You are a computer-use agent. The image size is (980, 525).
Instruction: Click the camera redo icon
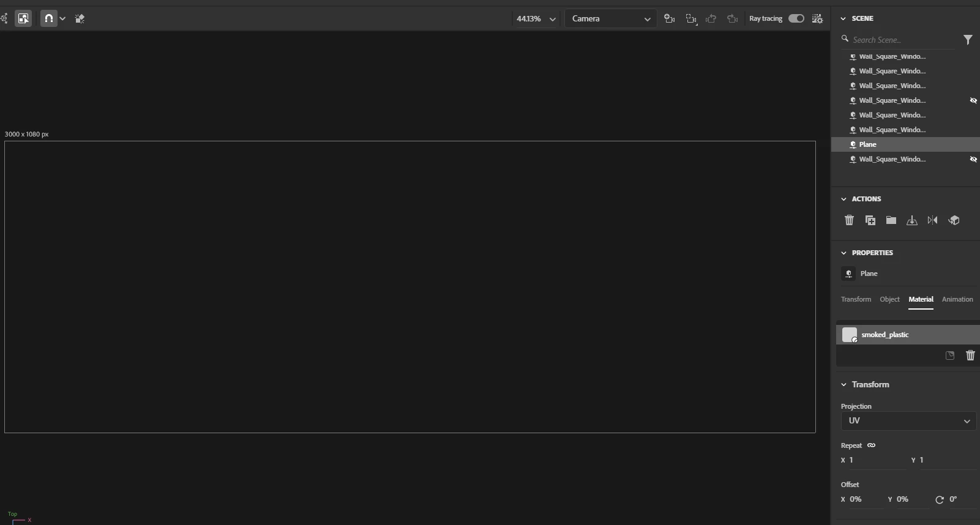(x=732, y=19)
